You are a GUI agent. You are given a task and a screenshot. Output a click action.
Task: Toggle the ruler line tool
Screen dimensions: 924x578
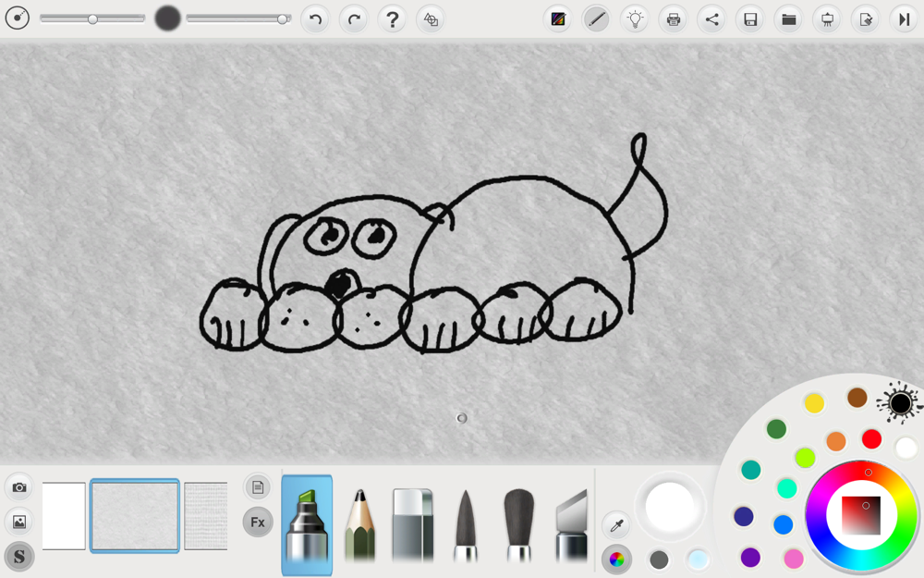(x=596, y=19)
